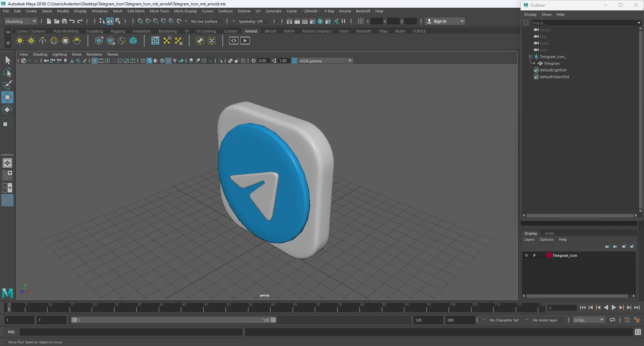Open the Arnold RenderView eye icon
This screenshot has height=346, width=644.
point(234,41)
